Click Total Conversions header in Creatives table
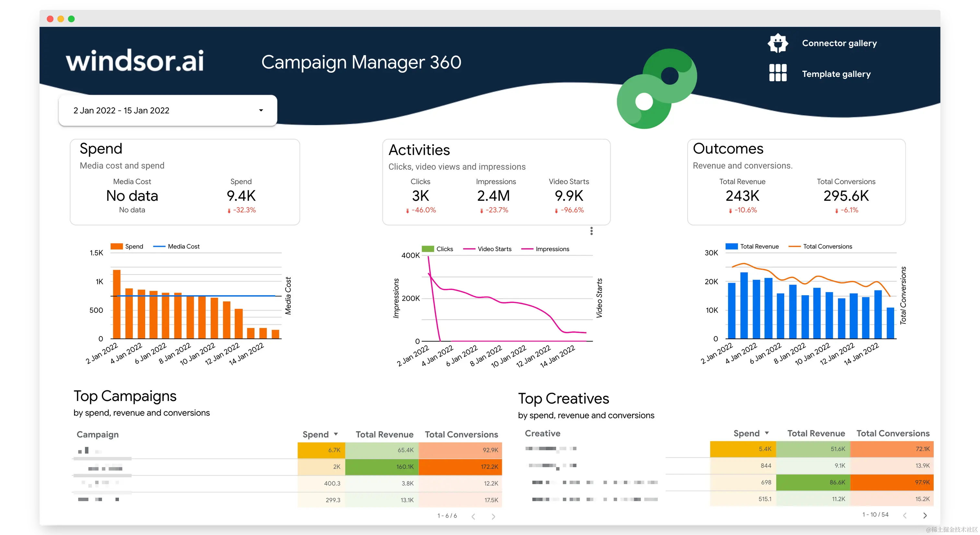The image size is (980, 535). click(892, 433)
